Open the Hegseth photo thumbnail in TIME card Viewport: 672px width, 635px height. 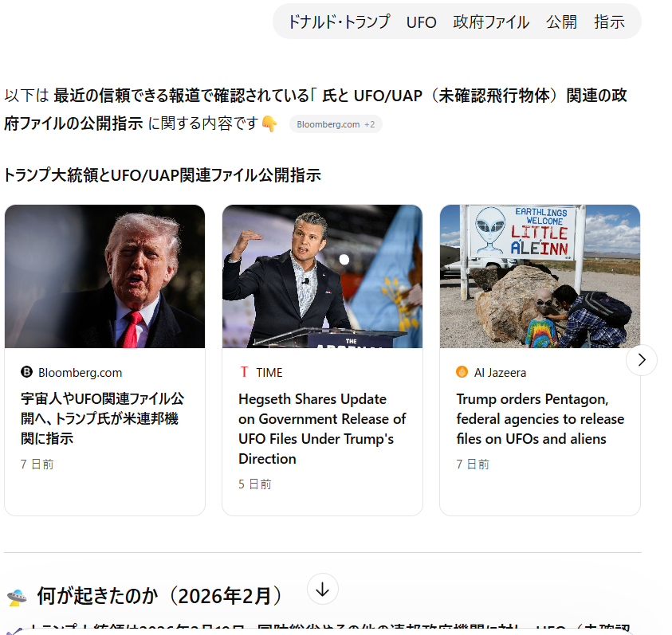click(322, 276)
